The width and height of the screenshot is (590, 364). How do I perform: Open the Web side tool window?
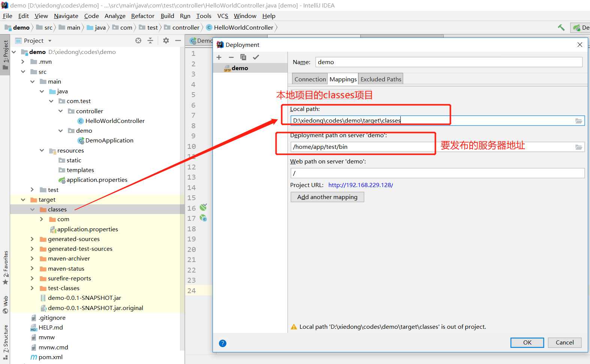(5, 304)
